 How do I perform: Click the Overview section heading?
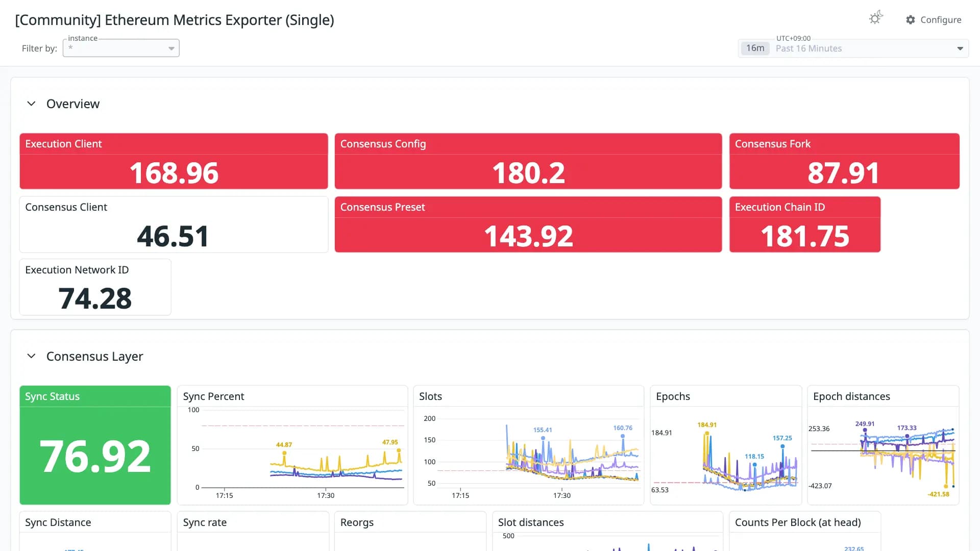click(73, 104)
